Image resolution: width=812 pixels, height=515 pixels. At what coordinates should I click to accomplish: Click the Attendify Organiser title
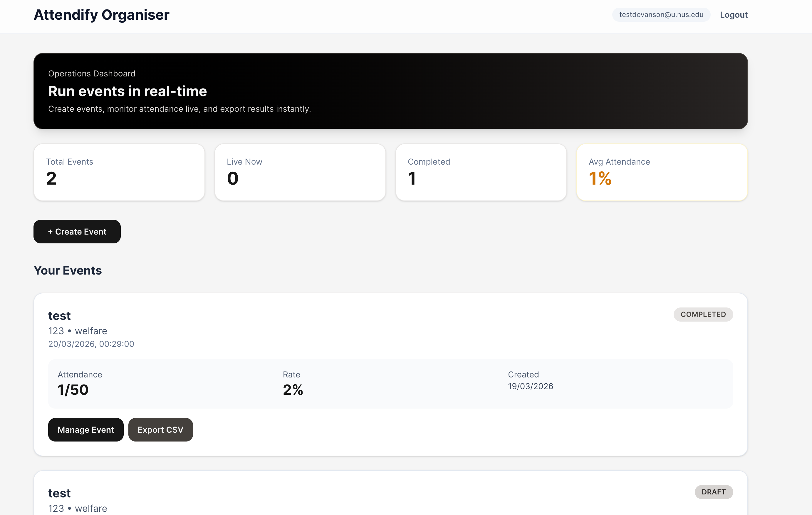click(102, 15)
